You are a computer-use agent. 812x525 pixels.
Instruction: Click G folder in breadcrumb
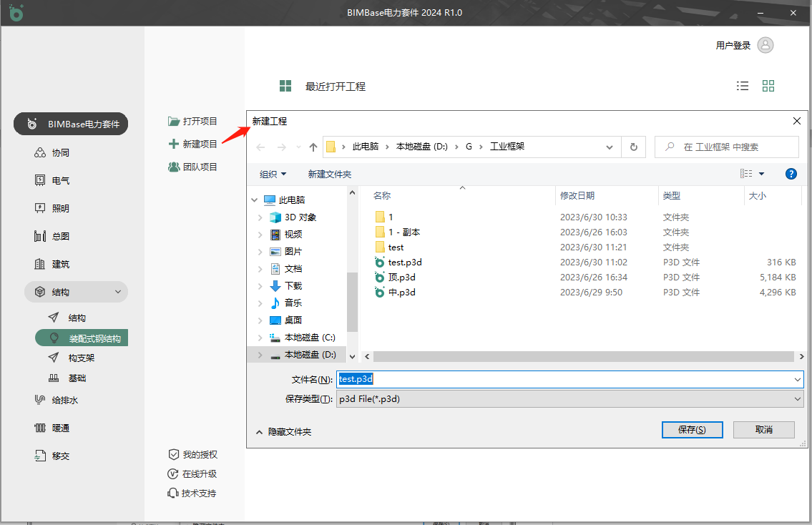(469, 147)
